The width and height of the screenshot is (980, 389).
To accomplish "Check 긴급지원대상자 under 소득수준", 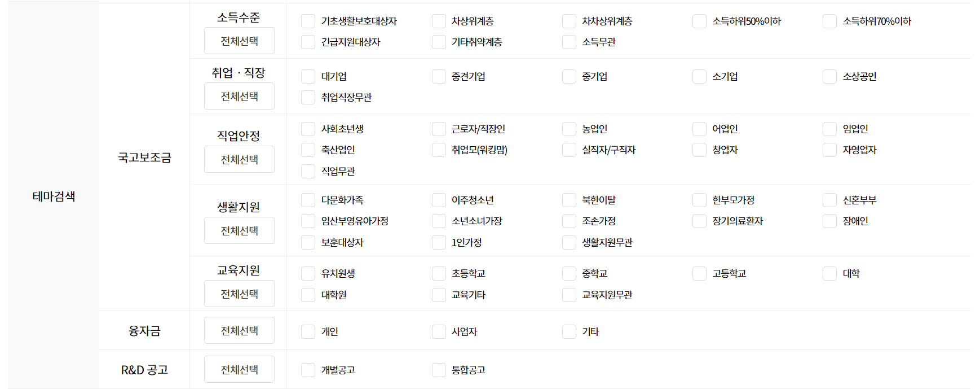I will 308,42.
